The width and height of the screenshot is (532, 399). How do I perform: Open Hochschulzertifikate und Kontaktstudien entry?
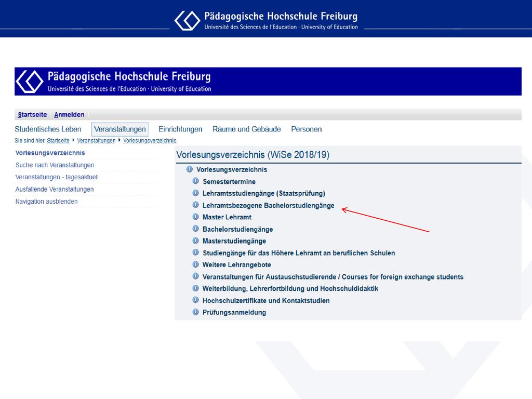pyautogui.click(x=266, y=301)
